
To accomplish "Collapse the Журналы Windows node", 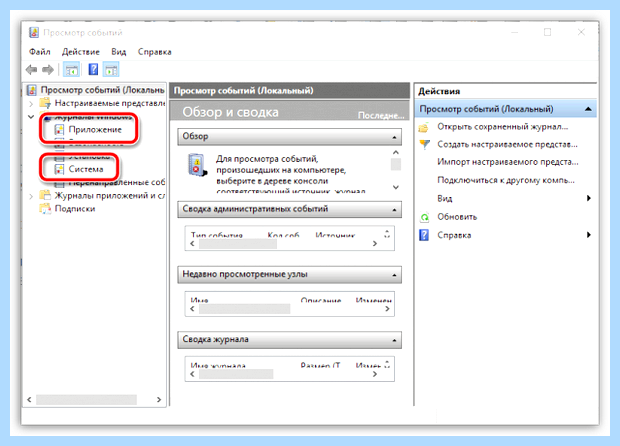I will pyautogui.click(x=31, y=117).
